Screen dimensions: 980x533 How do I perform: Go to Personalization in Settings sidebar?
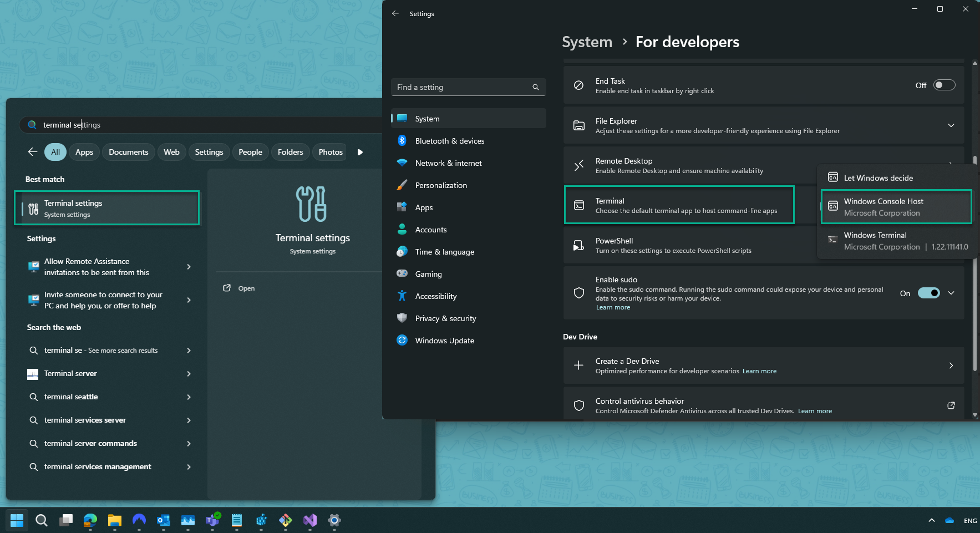[x=468, y=185]
